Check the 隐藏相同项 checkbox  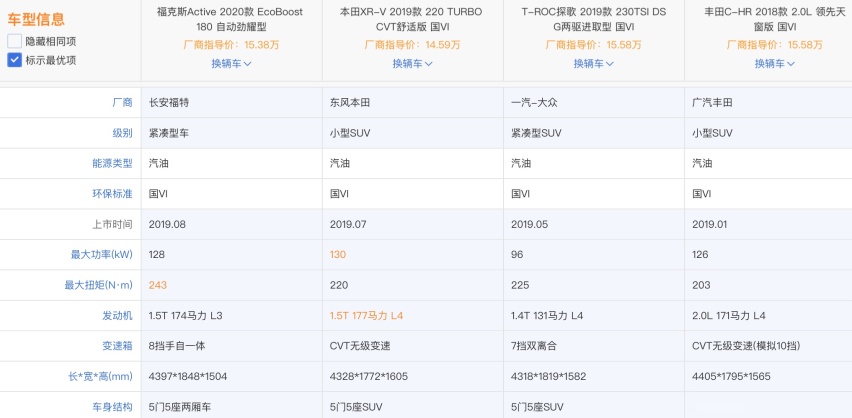(x=14, y=41)
